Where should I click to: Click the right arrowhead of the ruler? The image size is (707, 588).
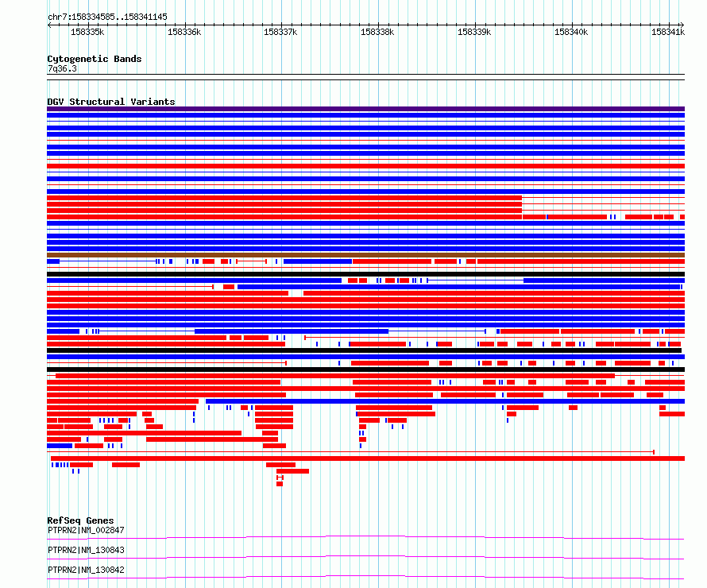pyautogui.click(x=682, y=25)
